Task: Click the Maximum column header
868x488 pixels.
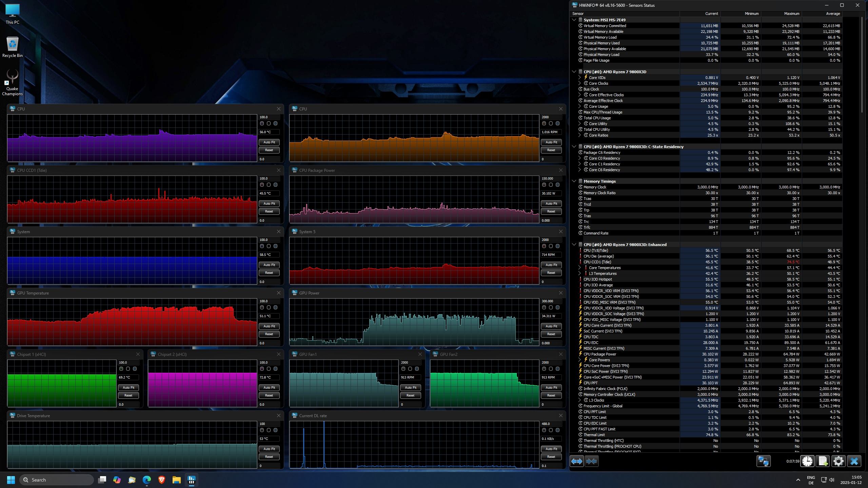Action: (x=781, y=14)
